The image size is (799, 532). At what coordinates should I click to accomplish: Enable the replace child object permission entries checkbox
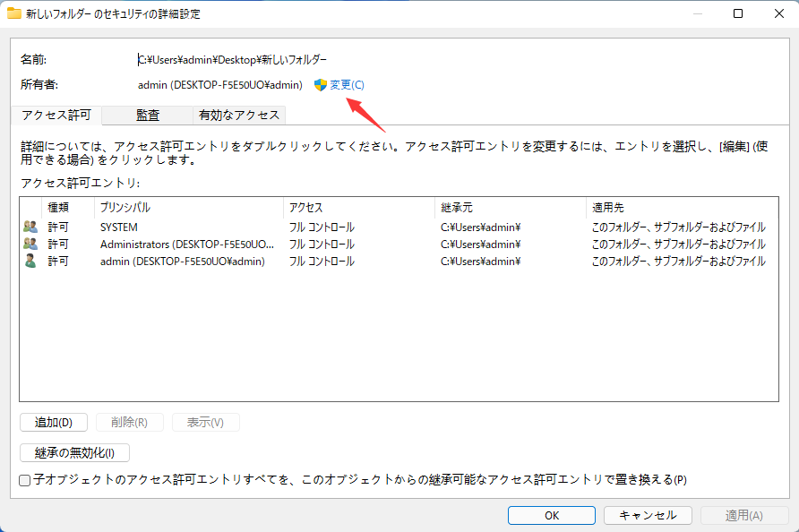[23, 481]
